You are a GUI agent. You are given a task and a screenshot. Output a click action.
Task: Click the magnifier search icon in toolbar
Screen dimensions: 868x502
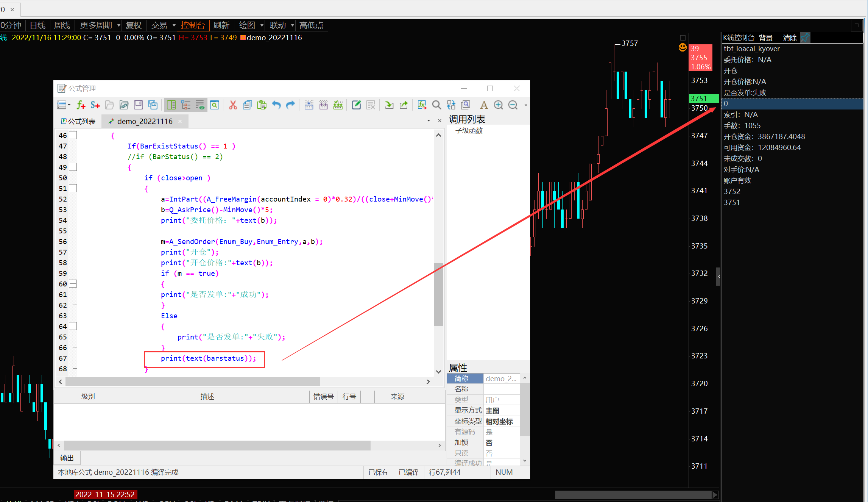pyautogui.click(x=436, y=105)
